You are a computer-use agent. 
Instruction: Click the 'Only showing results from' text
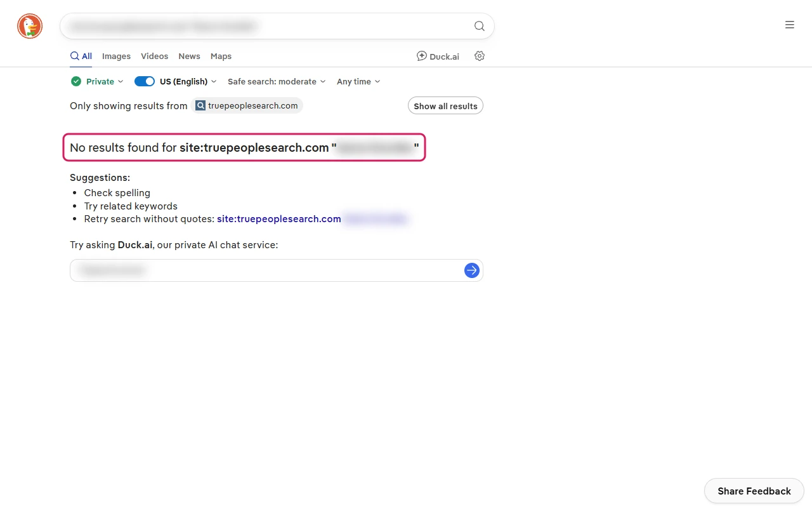coord(129,105)
